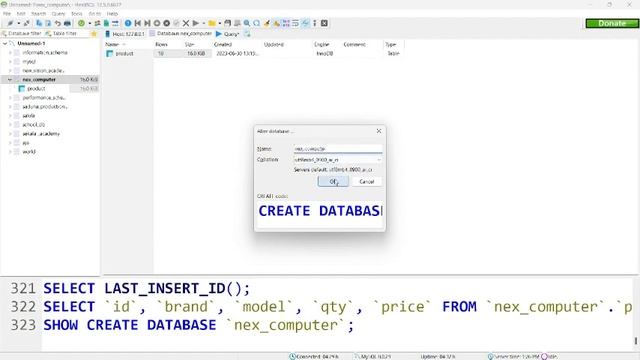This screenshot has height=360, width=640.
Task: Close the Alter database dialog
Action: [x=379, y=131]
